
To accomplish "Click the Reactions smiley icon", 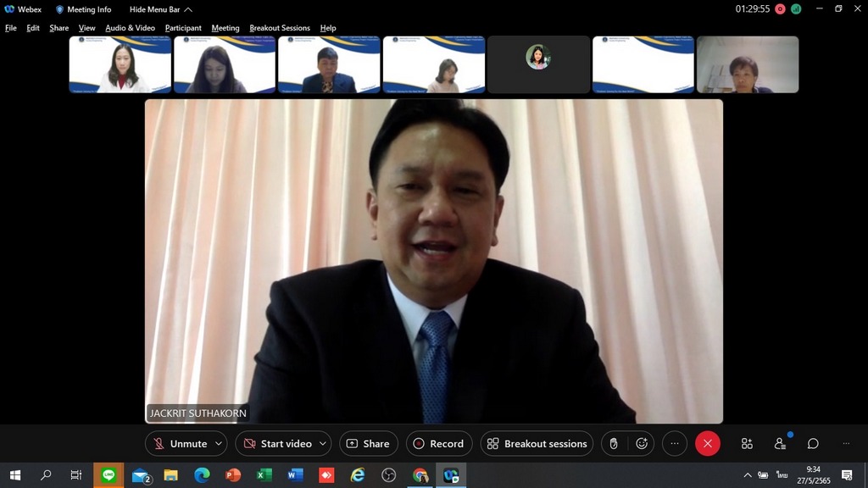I will point(642,444).
